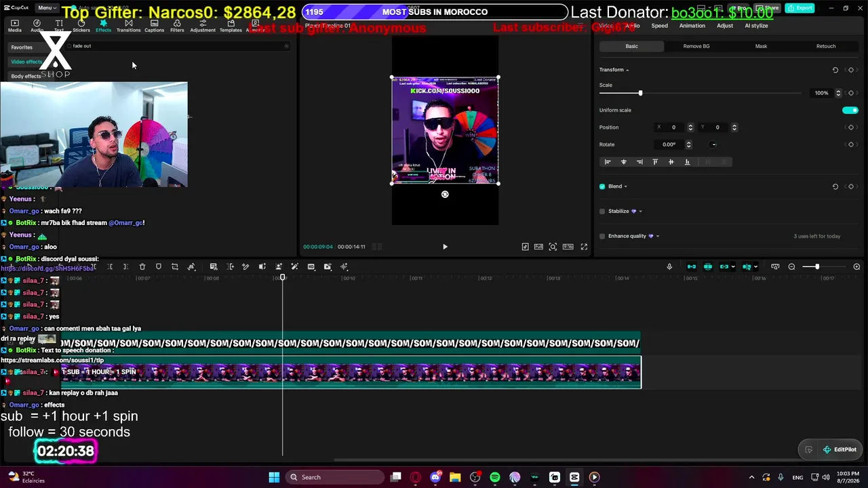Switch to the Adjust tab
Image resolution: width=868 pixels, height=488 pixels.
(725, 26)
